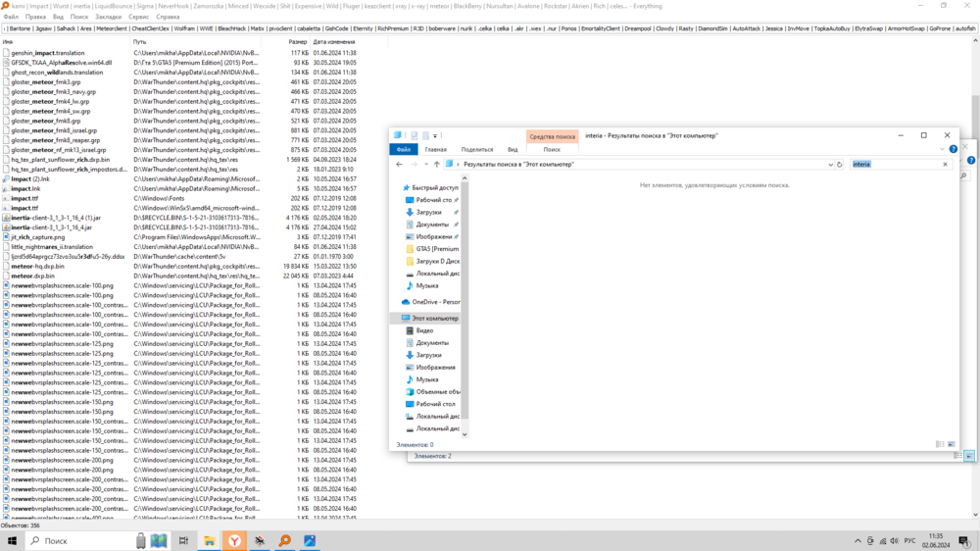Viewport: 980px width, 551px height.
Task: Open the Поделиться ribbon tab
Action: 477,149
